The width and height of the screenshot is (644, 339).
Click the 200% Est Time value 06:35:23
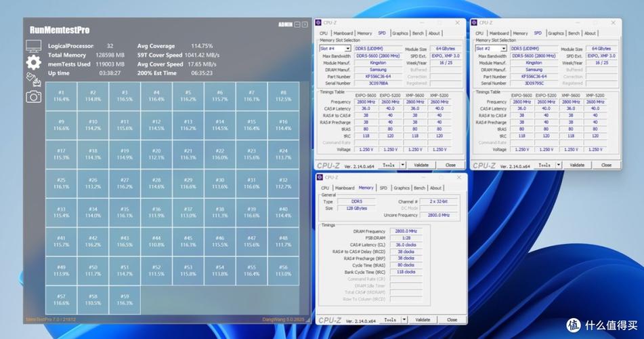point(202,73)
